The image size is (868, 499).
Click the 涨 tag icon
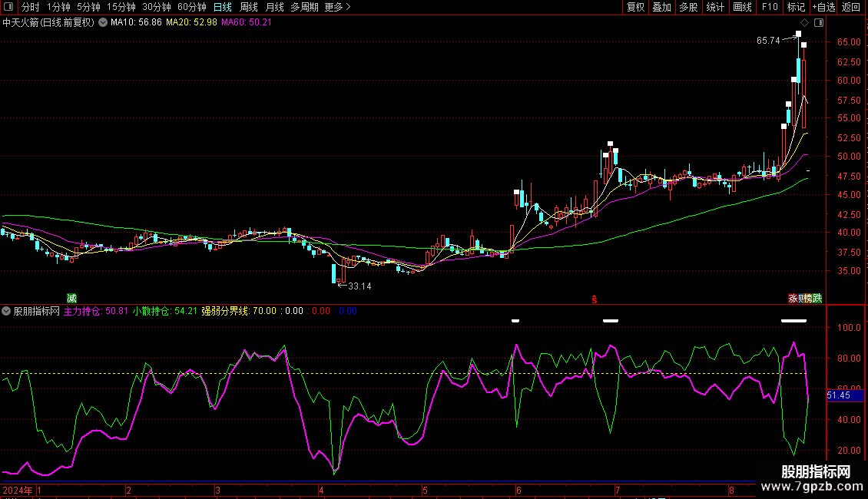coord(793,299)
